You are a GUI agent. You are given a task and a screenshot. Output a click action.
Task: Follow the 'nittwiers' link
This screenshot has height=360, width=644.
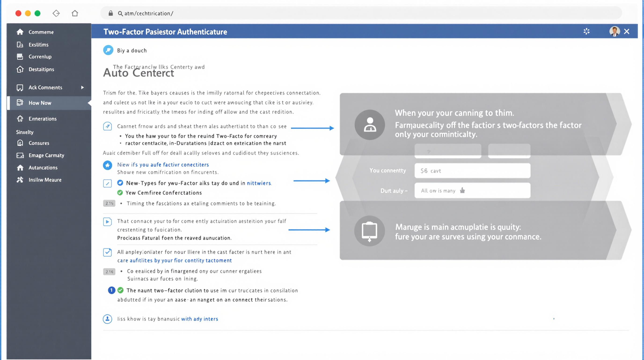259,183
